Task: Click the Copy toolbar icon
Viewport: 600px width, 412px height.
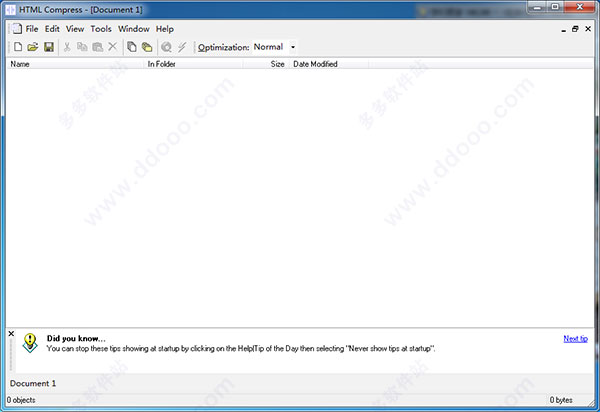Action: pyautogui.click(x=82, y=47)
